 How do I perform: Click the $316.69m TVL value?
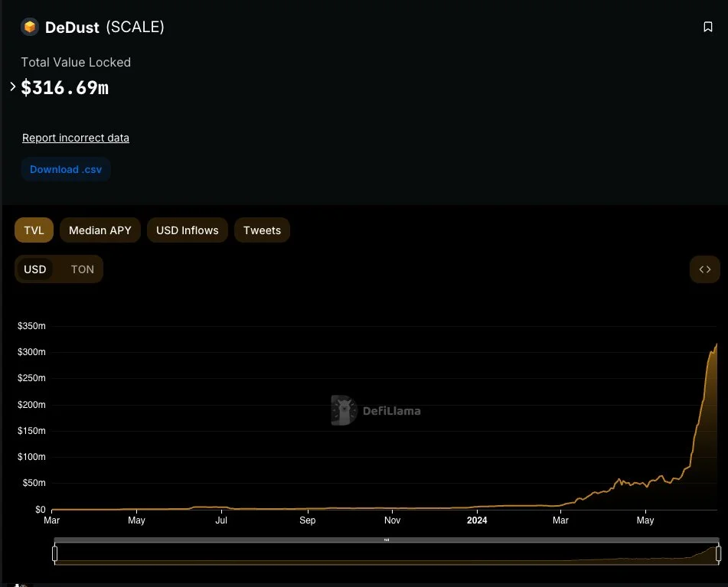[x=65, y=88]
